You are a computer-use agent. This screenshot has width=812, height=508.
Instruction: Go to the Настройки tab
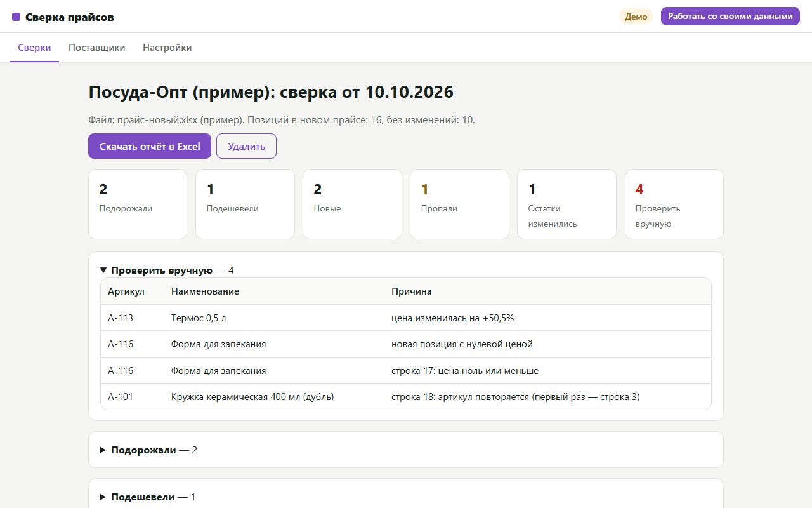click(x=167, y=48)
